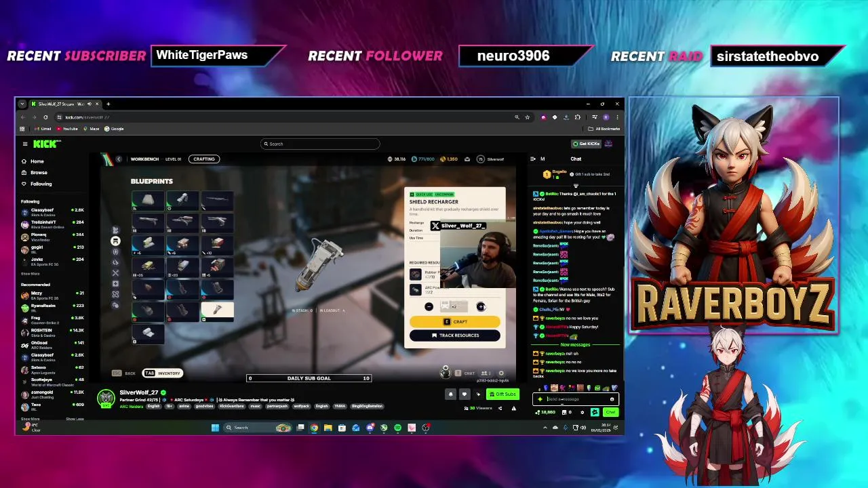This screenshot has height=488, width=868.
Task: Click the Get KICKs button
Action: 587,144
